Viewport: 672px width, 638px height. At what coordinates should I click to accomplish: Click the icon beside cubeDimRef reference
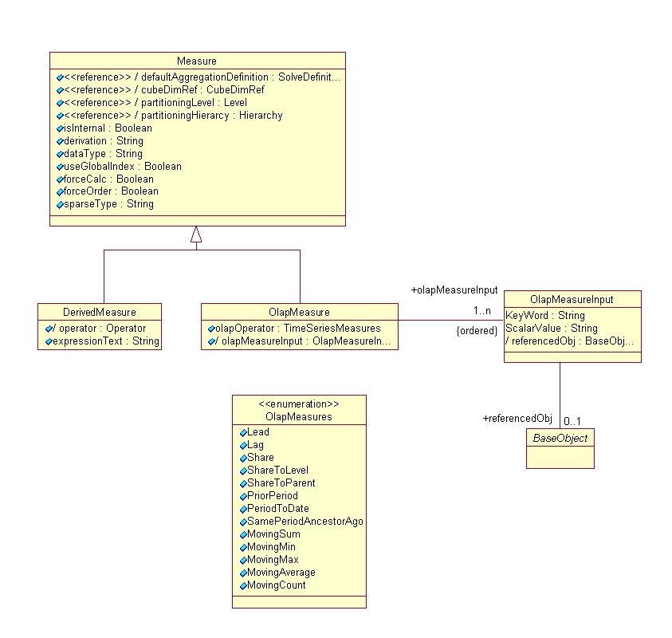[x=60, y=90]
